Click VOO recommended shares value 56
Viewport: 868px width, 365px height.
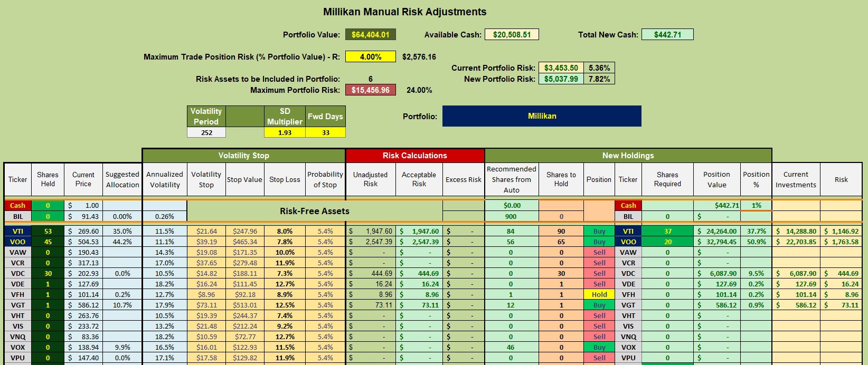511,242
